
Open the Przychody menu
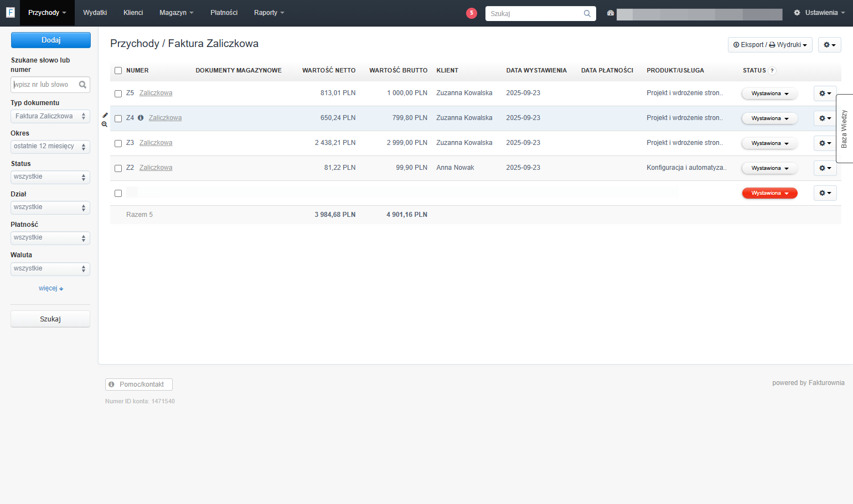click(47, 13)
